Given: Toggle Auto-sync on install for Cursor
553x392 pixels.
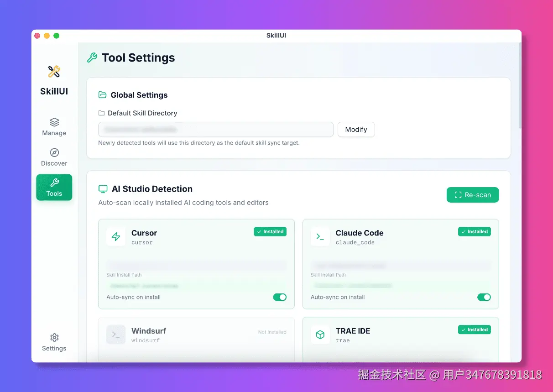Looking at the screenshot, I should click(x=280, y=297).
